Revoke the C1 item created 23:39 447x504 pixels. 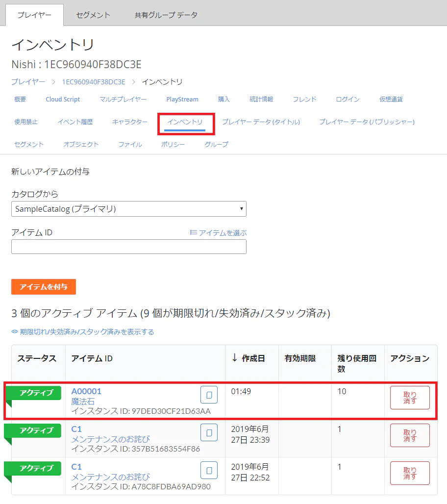[410, 435]
